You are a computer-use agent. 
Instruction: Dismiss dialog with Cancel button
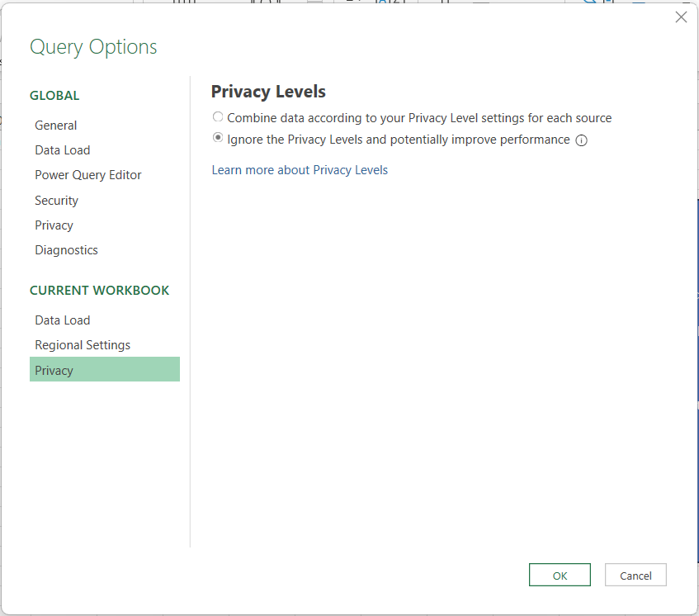(x=635, y=575)
